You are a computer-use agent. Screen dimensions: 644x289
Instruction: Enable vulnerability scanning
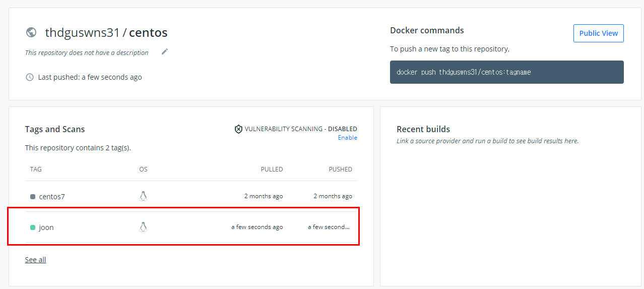[x=348, y=138]
